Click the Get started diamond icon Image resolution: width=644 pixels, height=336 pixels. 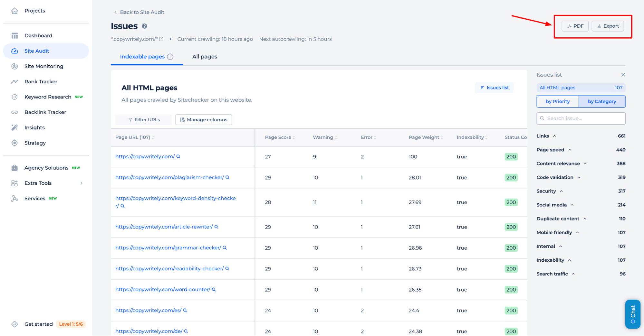(14, 324)
